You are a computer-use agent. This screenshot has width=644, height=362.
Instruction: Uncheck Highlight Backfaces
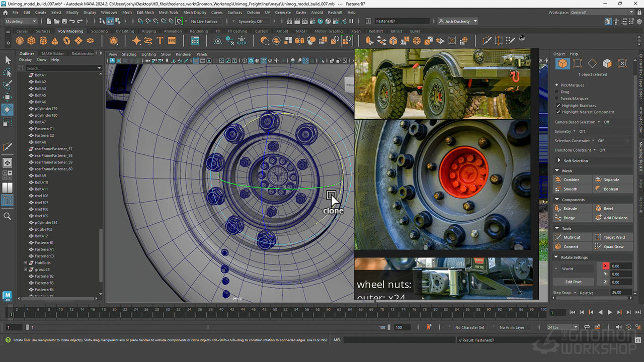coord(558,106)
